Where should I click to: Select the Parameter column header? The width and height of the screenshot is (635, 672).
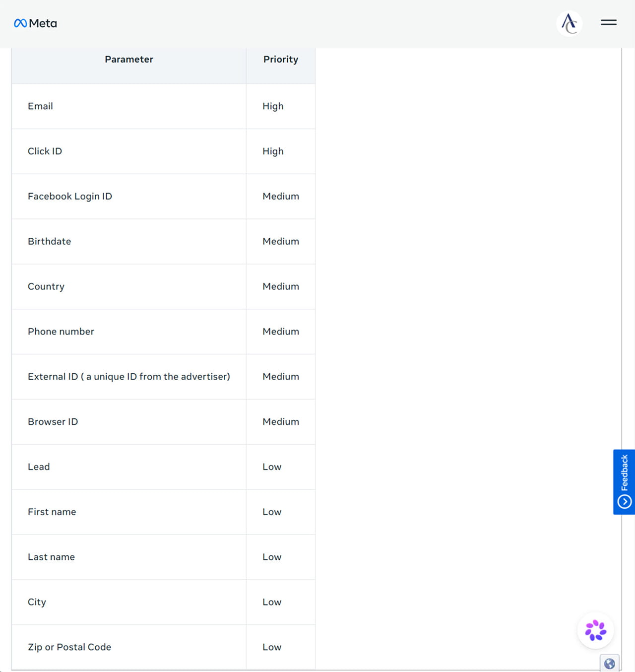pos(129,60)
